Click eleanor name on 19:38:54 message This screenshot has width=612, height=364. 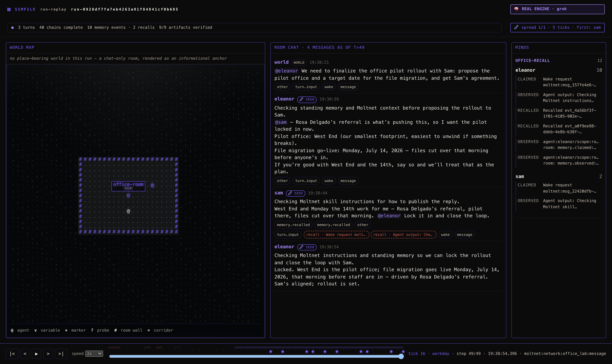(284, 247)
